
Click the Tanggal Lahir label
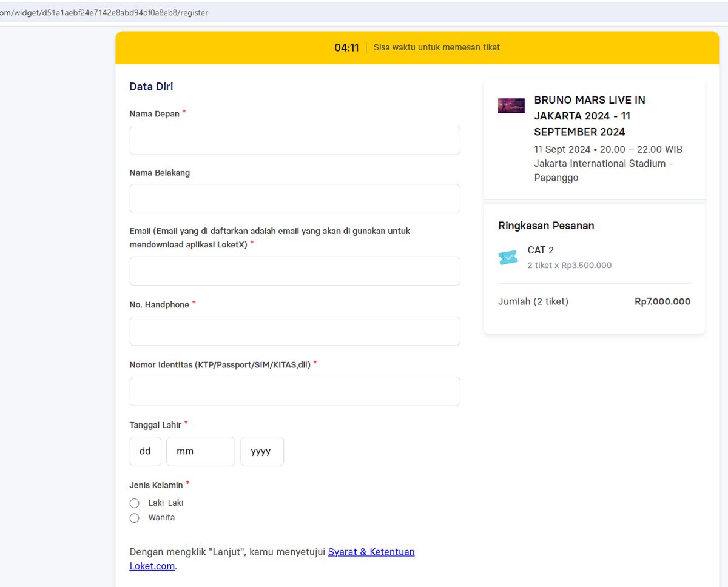pos(155,425)
